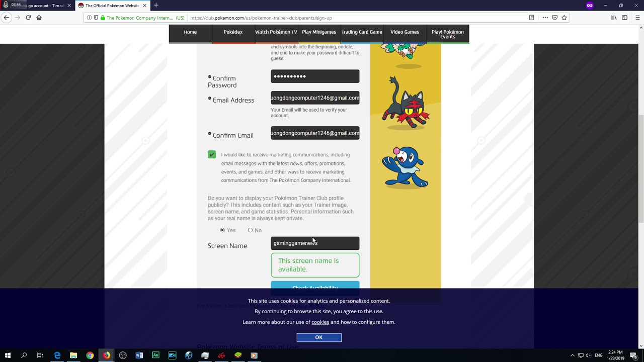644x362 pixels.
Task: Accept cookies with the OK button
Action: (319, 337)
